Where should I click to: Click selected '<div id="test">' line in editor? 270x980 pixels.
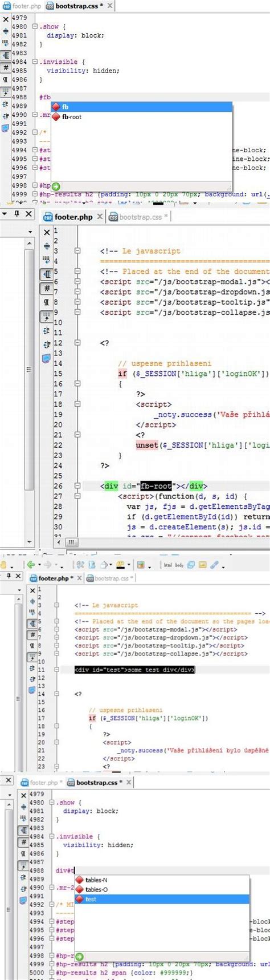134,670
